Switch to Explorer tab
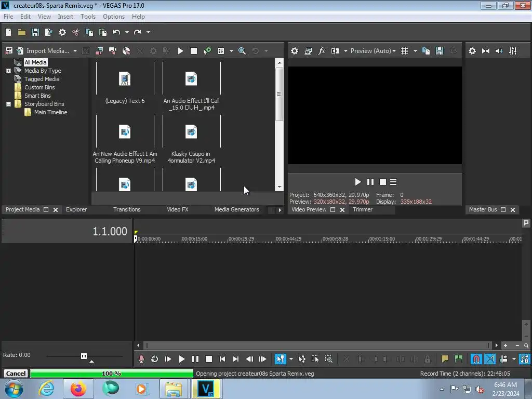 76,210
